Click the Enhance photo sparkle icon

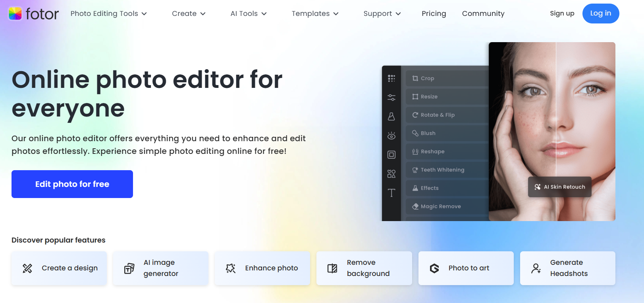(231, 268)
